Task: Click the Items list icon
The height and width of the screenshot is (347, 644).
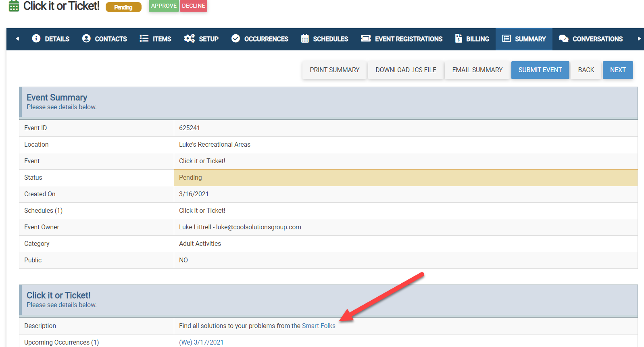Action: 144,39
